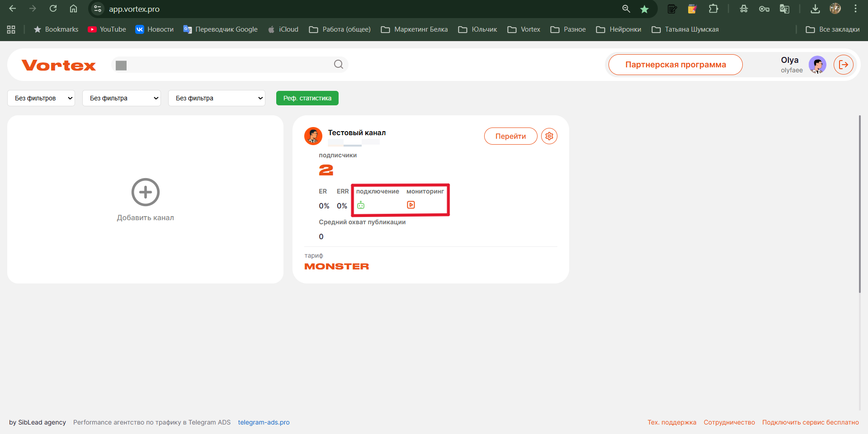Expand the Без фильтров dropdown
The image size is (868, 434).
tap(41, 98)
